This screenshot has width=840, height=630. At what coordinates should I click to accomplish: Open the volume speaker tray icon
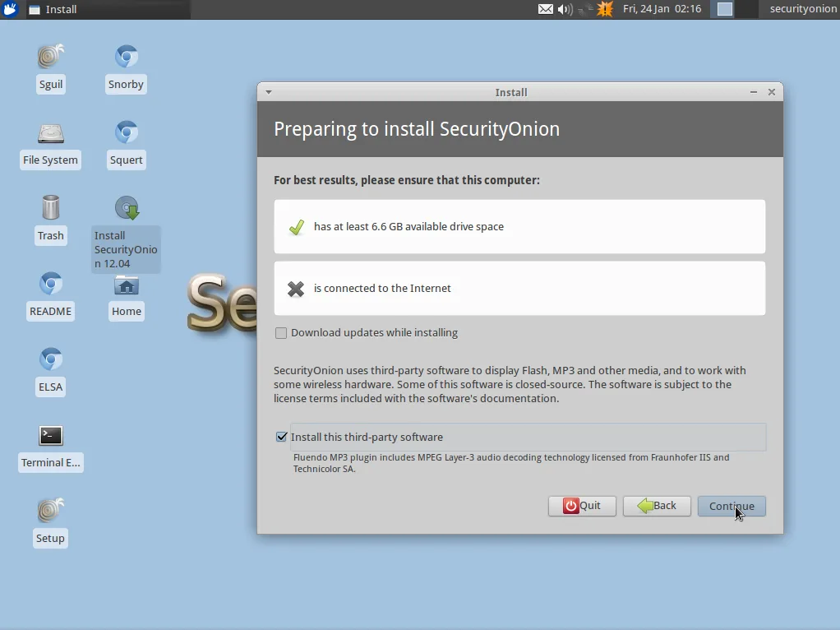coord(565,9)
